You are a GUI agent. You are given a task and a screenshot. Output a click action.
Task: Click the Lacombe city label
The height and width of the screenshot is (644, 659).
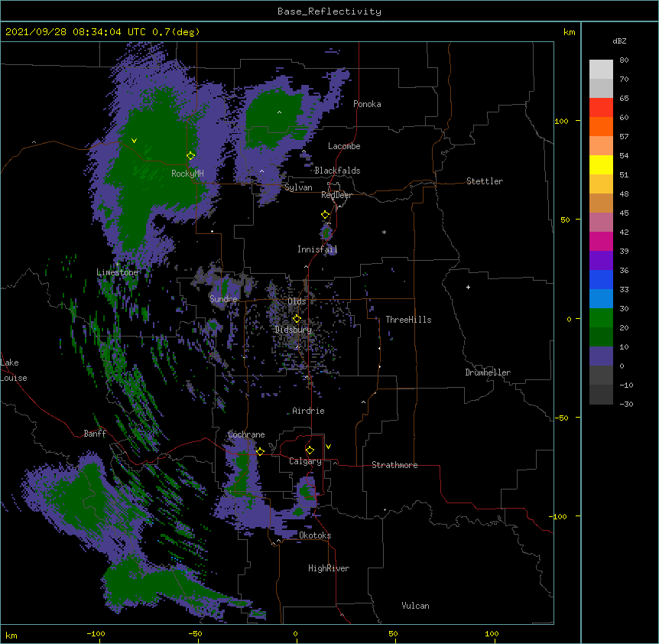(344, 146)
